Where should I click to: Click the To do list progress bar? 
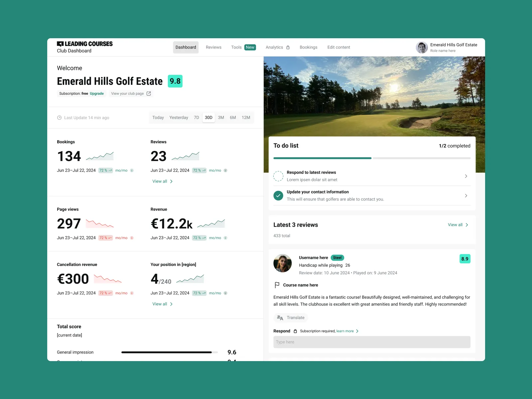click(372, 158)
